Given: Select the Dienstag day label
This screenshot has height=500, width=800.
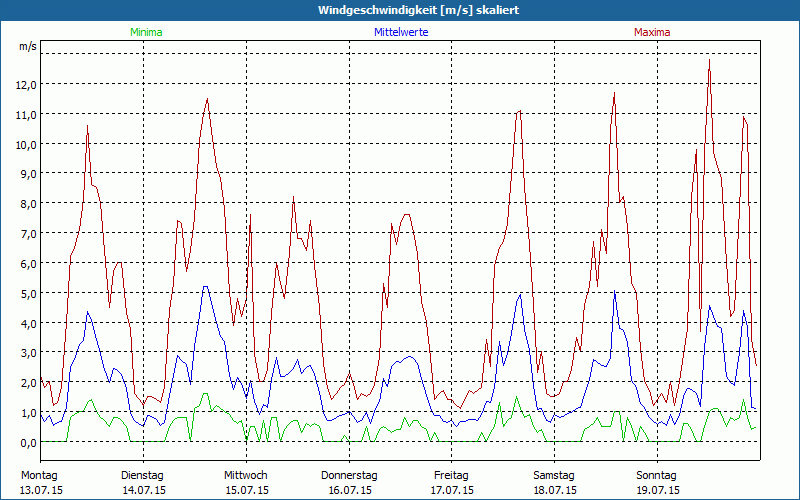Looking at the screenshot, I should (x=143, y=475).
